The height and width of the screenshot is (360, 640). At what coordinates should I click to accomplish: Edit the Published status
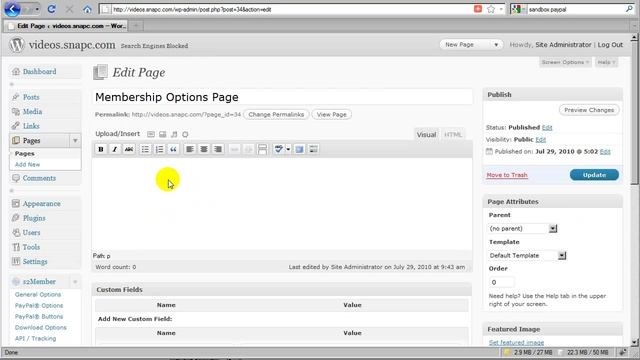[x=547, y=128]
